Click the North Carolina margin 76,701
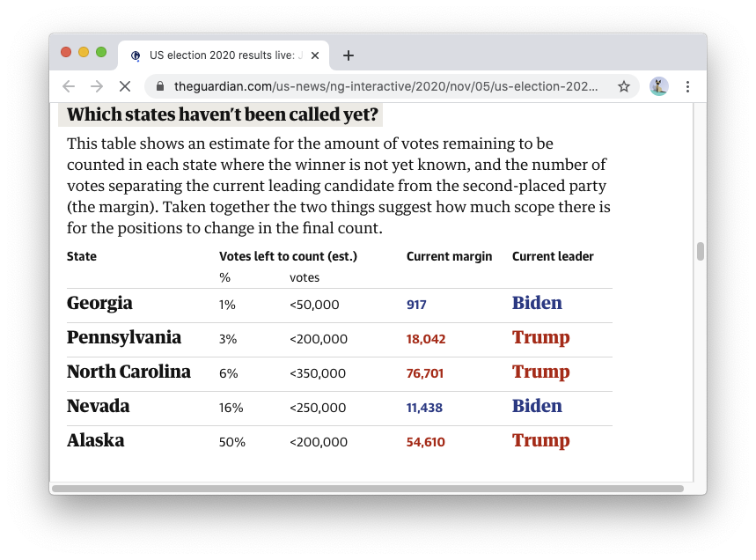 click(x=424, y=373)
